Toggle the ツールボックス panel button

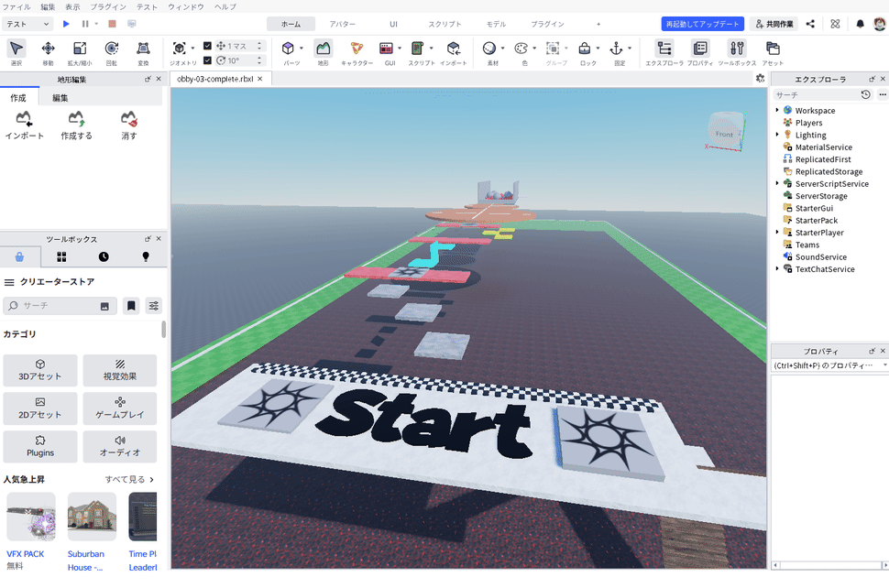point(737,49)
